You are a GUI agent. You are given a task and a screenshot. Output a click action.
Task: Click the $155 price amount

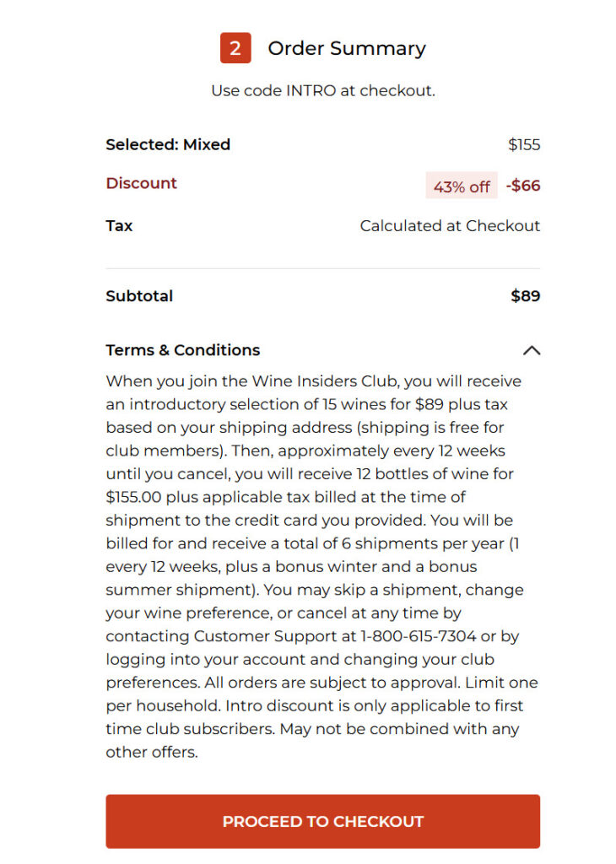524,144
